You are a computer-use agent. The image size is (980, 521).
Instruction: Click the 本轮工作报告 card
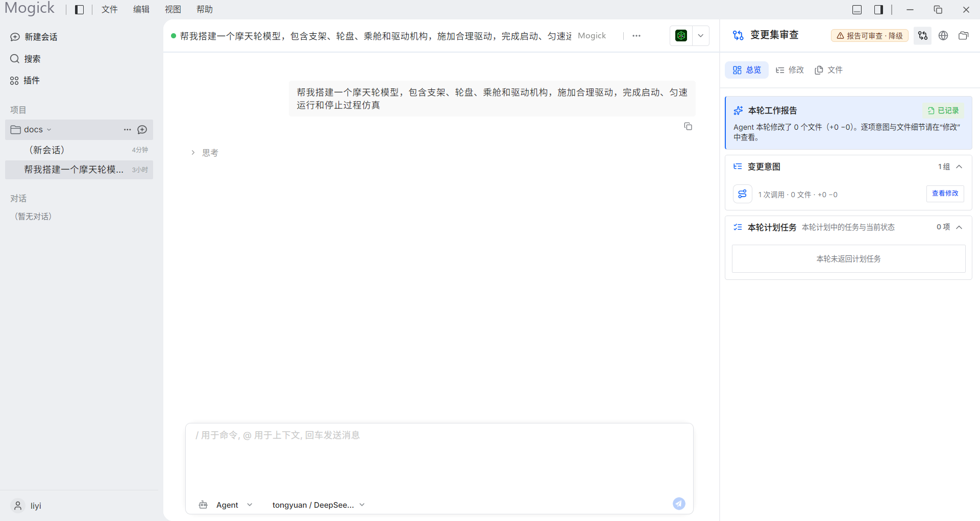pyautogui.click(x=848, y=123)
